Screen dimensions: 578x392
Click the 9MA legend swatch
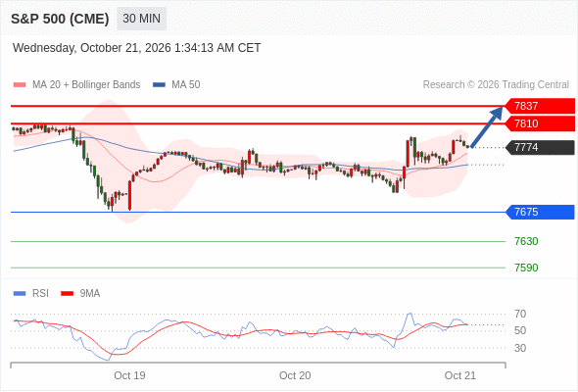67,294
